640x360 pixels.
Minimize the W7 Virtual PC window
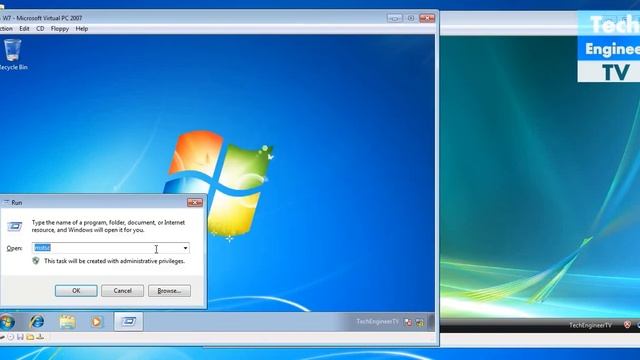click(394, 18)
